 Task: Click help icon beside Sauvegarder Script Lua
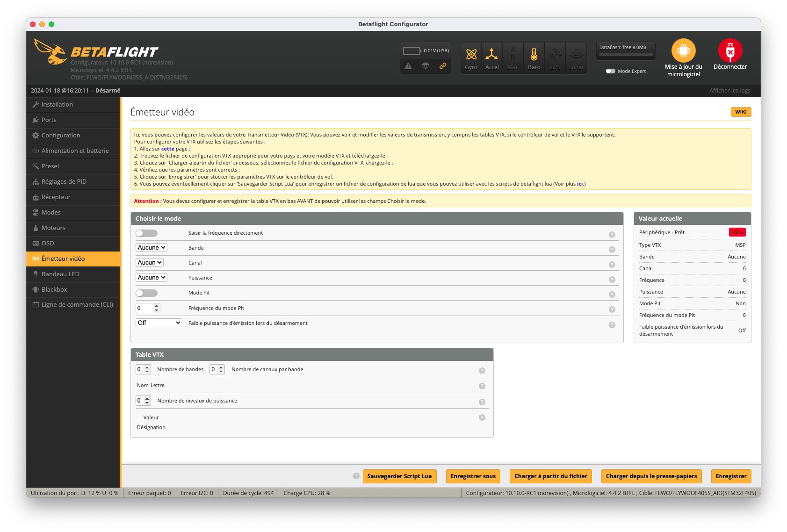pos(356,476)
